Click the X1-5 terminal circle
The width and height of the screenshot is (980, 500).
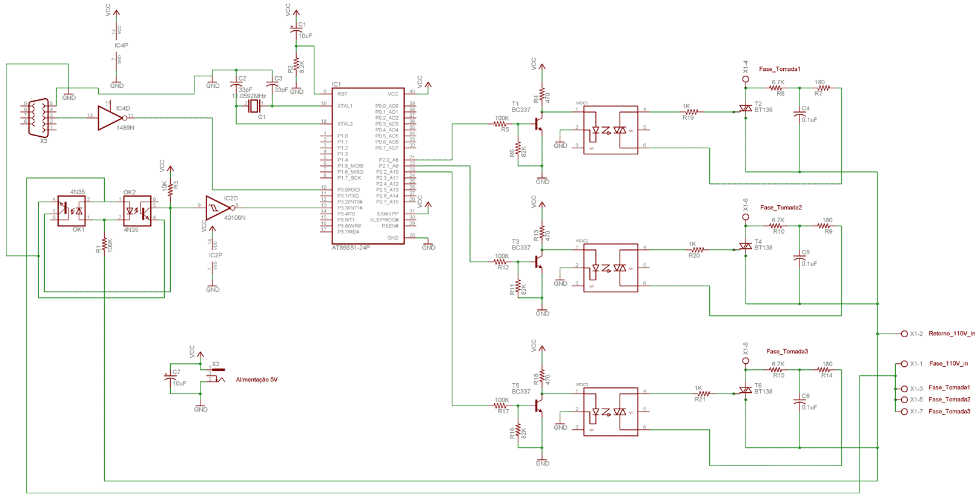pyautogui.click(x=904, y=400)
